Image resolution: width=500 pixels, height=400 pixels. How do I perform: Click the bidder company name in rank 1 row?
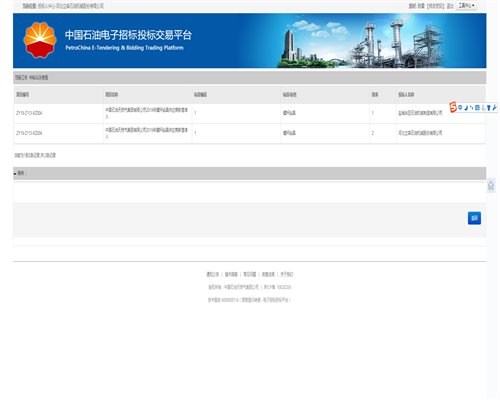420,113
